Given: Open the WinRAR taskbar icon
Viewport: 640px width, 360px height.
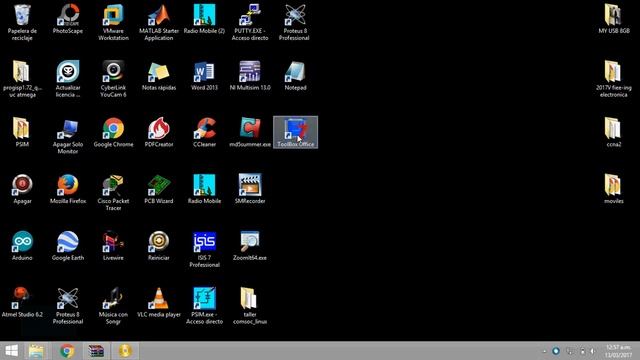Looking at the screenshot, I should pyautogui.click(x=96, y=351).
